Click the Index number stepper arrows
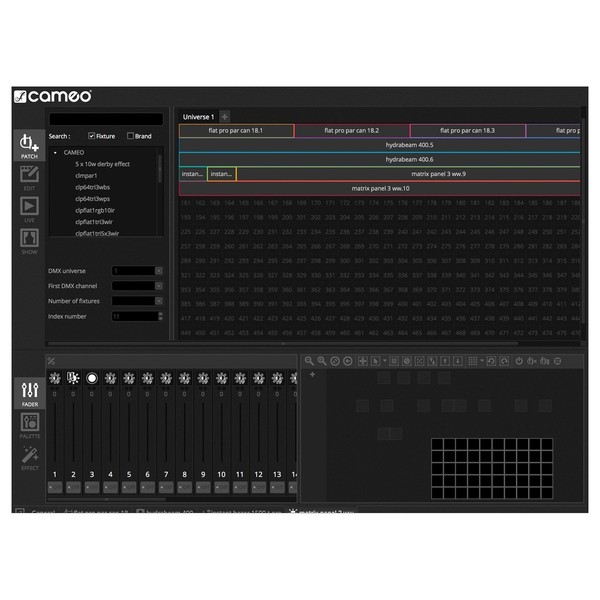 tap(160, 316)
